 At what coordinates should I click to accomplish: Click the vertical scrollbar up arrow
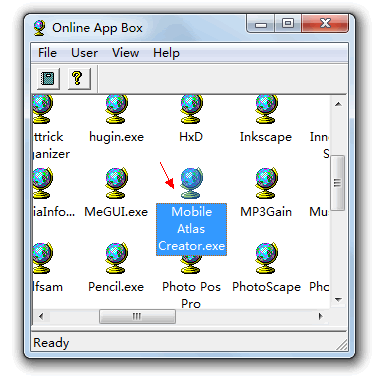point(338,104)
